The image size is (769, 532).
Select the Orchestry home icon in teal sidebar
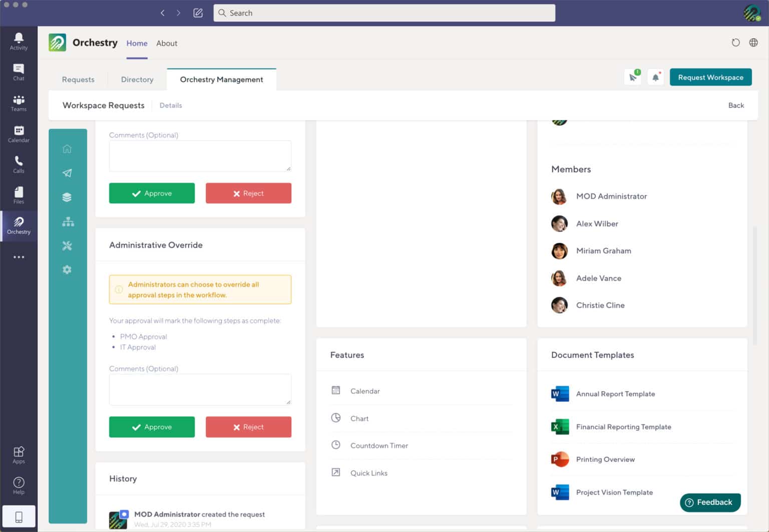coord(67,149)
